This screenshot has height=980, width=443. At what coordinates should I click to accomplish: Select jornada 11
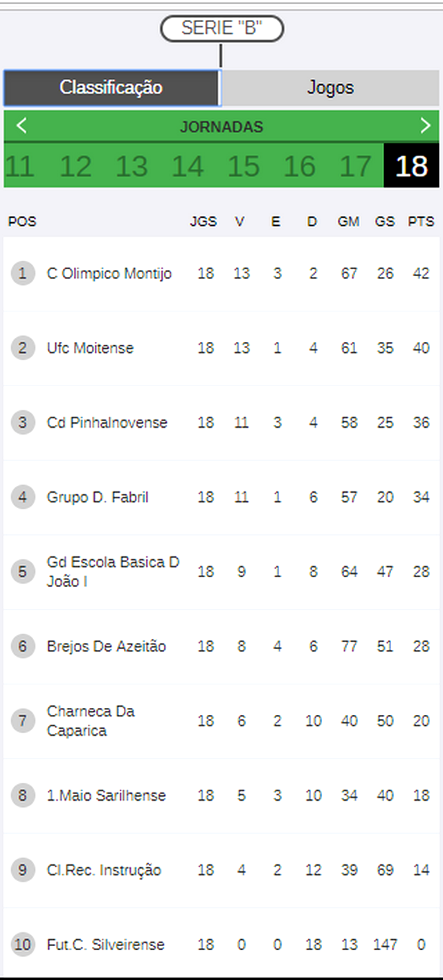click(19, 166)
